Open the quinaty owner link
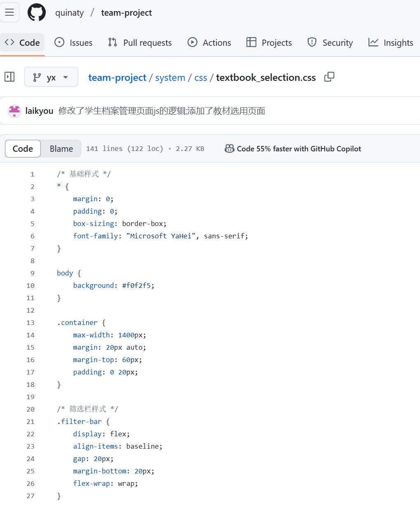The image size is (420, 506). point(69,13)
